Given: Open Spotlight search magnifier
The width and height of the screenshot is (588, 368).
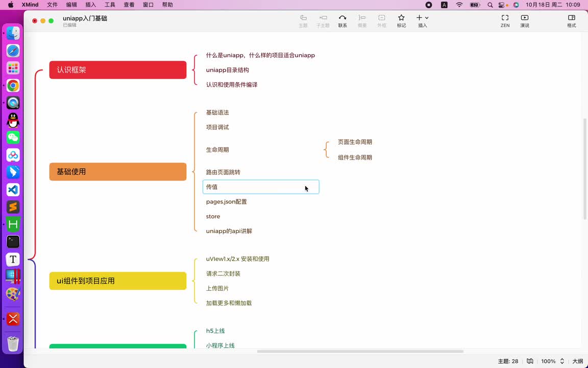Looking at the screenshot, I should pos(490,5).
